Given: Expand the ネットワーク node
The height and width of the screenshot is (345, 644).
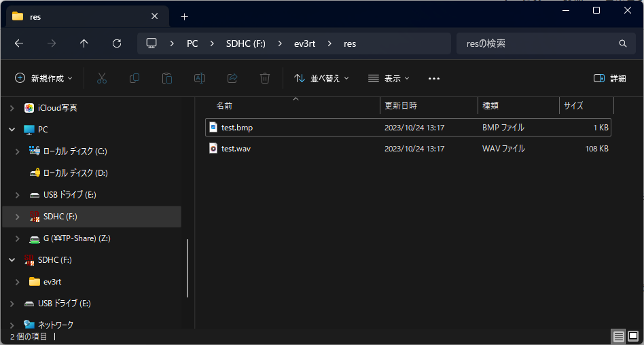Looking at the screenshot, I should coord(12,325).
